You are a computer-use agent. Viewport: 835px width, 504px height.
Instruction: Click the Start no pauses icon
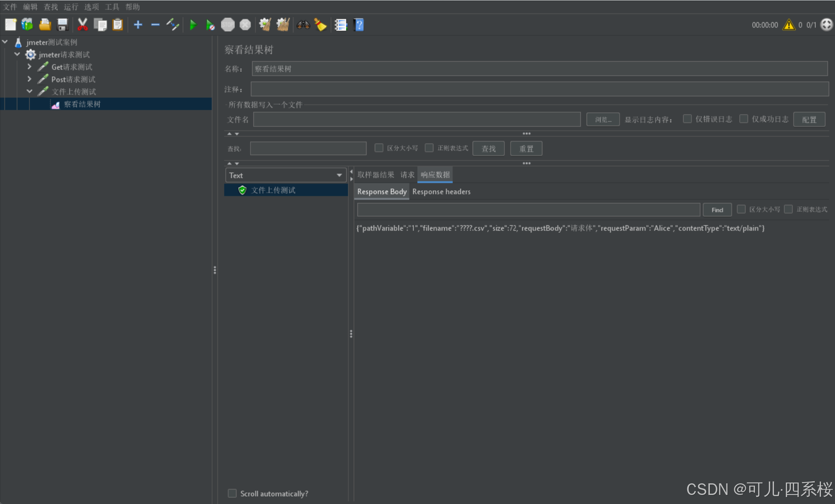pyautogui.click(x=210, y=25)
